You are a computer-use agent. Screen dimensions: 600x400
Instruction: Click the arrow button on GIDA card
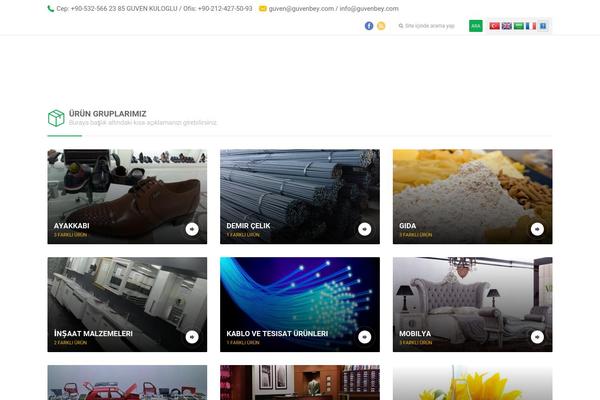pyautogui.click(x=537, y=229)
